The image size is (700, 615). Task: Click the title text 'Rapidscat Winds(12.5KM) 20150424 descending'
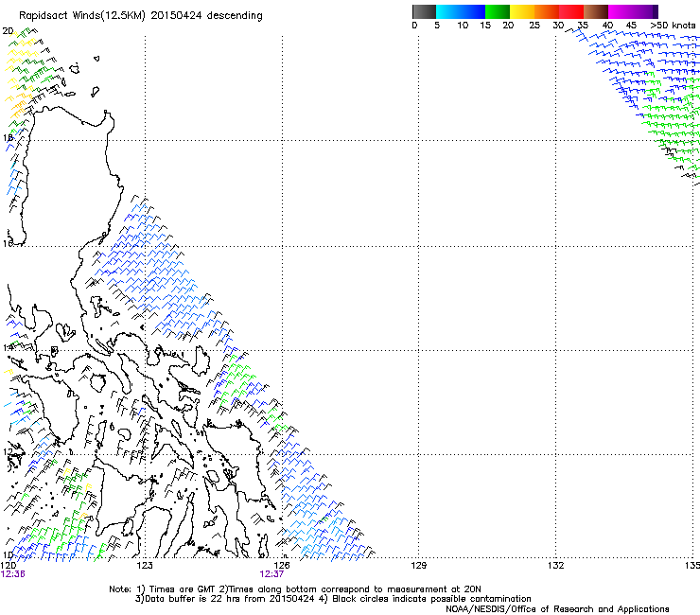click(141, 16)
